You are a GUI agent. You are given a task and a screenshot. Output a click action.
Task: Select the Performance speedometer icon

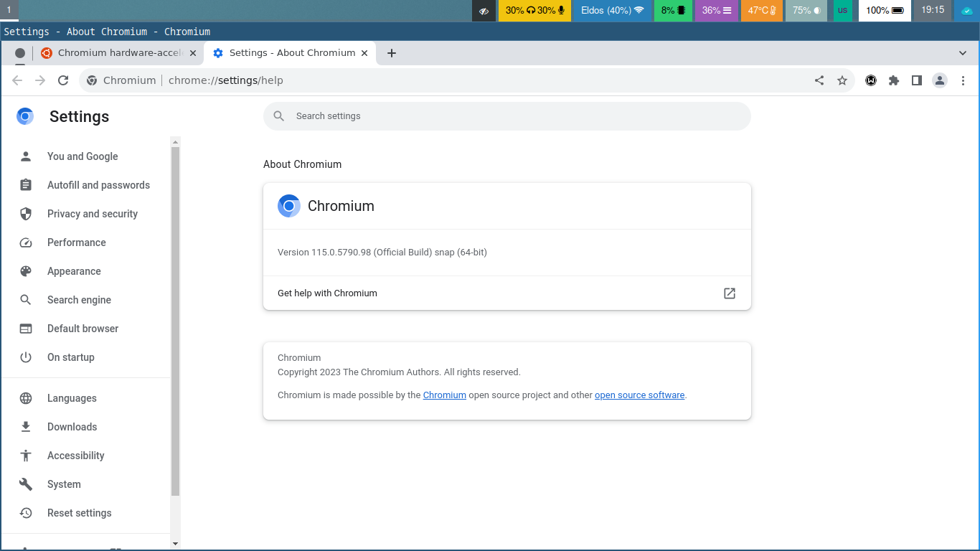click(26, 242)
